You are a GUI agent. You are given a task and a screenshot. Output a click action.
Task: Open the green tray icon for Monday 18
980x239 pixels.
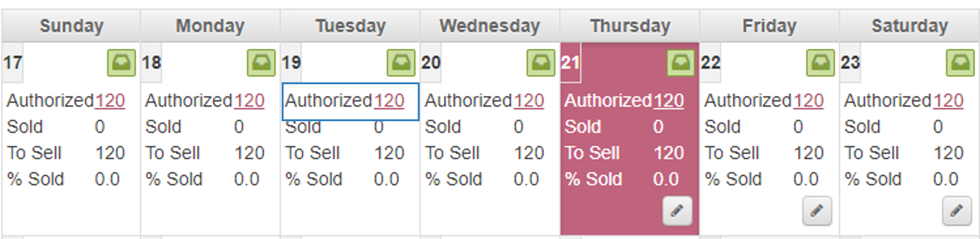click(x=262, y=63)
